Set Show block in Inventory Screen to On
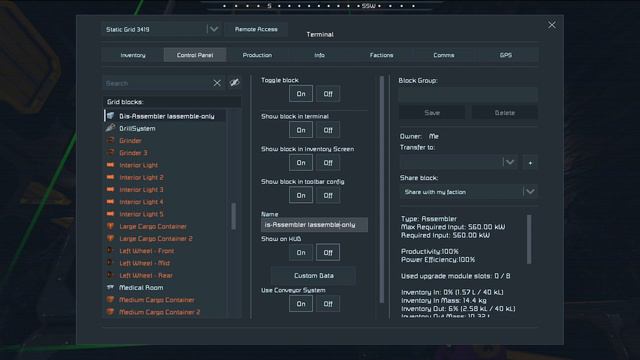 [x=301, y=163]
